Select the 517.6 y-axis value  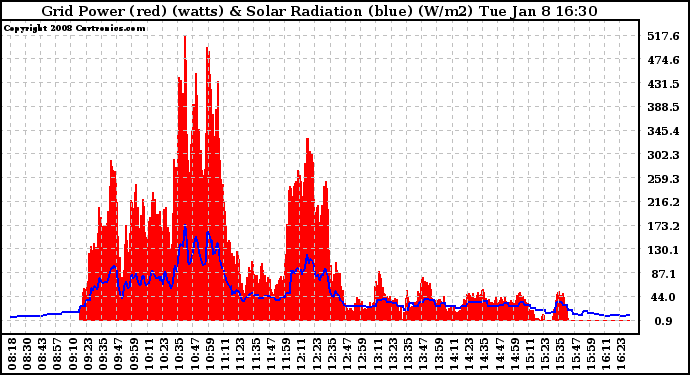click(663, 36)
